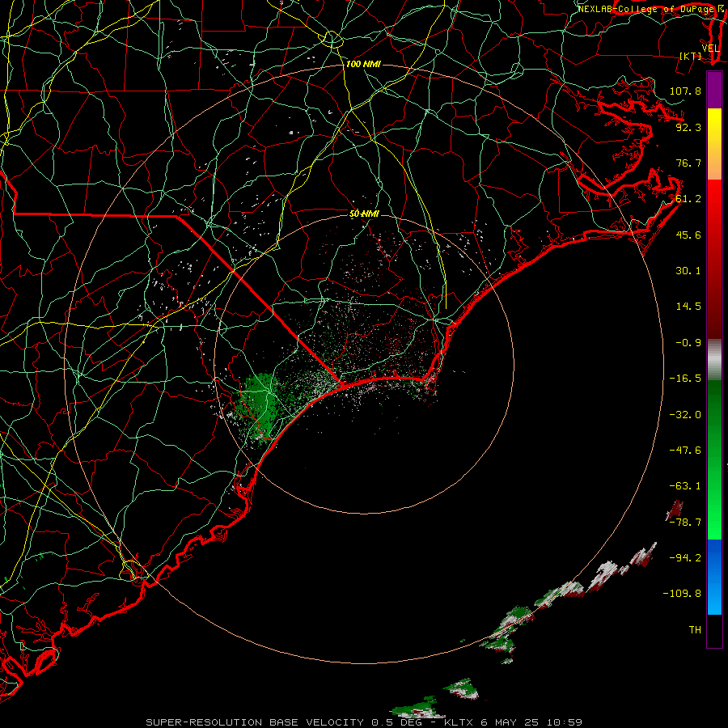Click the -94.2 legend value
This screenshot has width=728, height=728.
click(x=685, y=557)
